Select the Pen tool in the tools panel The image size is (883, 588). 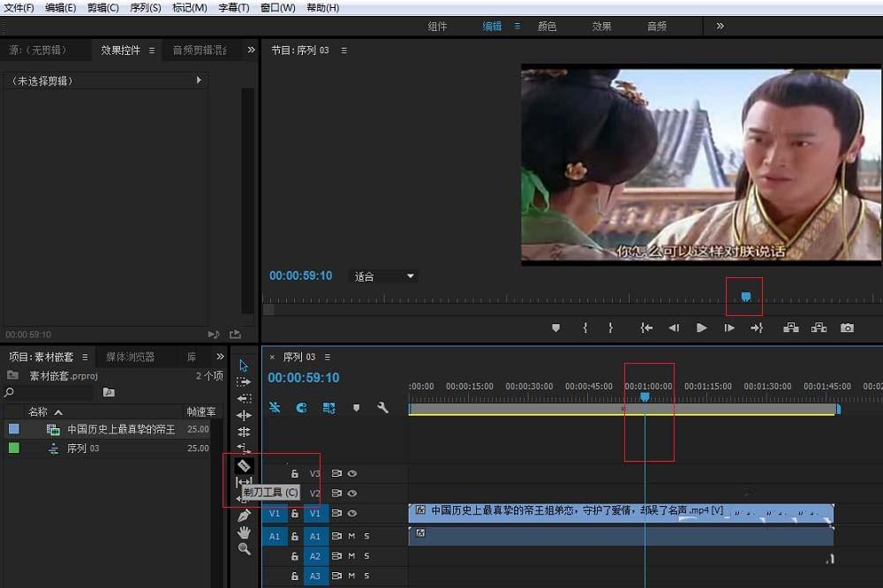244,514
